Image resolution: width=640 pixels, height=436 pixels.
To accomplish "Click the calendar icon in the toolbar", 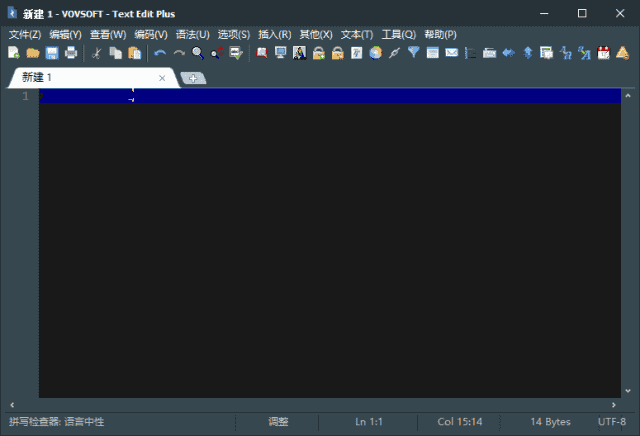I will coord(603,53).
